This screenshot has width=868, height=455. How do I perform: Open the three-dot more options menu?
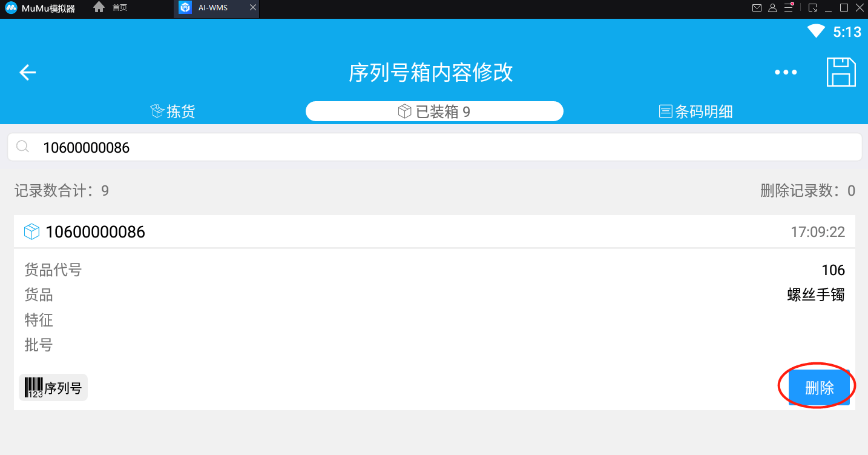point(786,73)
